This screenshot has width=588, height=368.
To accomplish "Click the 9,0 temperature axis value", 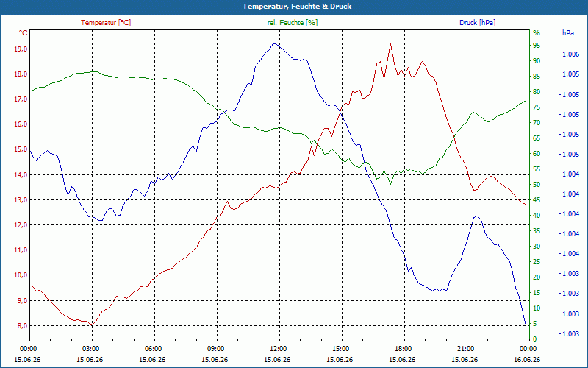I will click(22, 300).
